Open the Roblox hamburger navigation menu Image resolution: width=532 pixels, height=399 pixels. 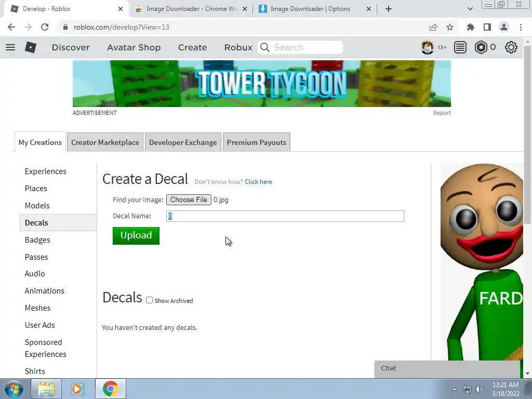click(10, 47)
